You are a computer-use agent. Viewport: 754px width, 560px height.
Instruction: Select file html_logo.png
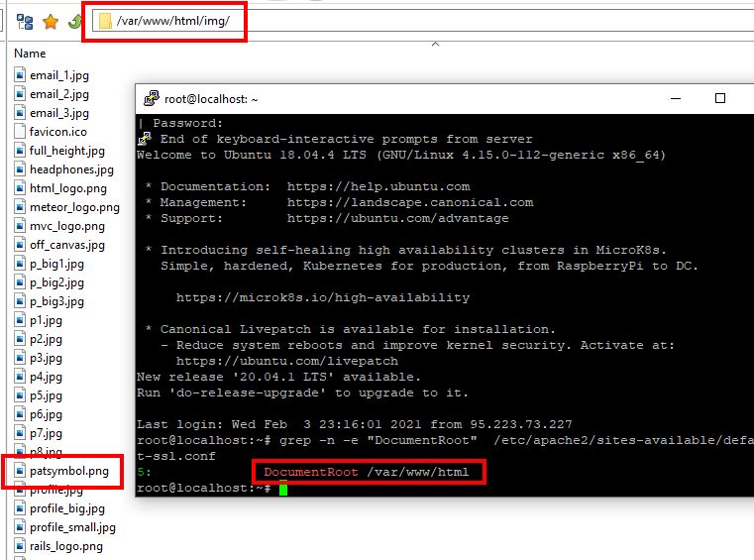(x=68, y=188)
